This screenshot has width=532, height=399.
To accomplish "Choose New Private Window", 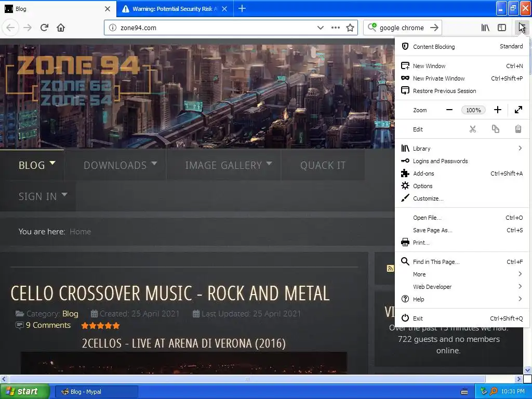I will coord(462,78).
